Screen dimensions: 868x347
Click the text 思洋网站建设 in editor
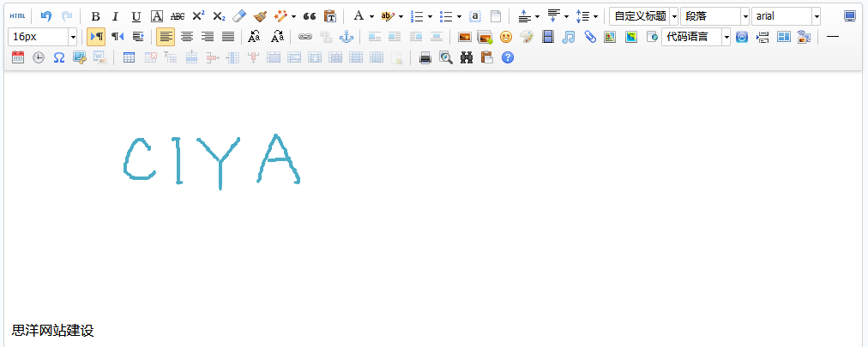pos(53,331)
